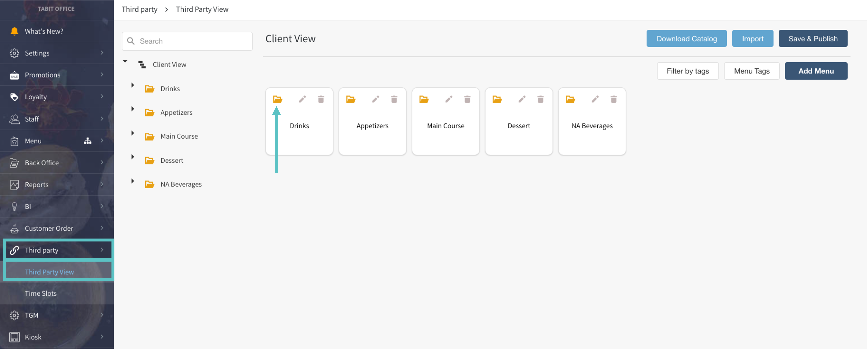The image size is (868, 349).
Task: Open Time Slots submenu item
Action: tap(41, 293)
